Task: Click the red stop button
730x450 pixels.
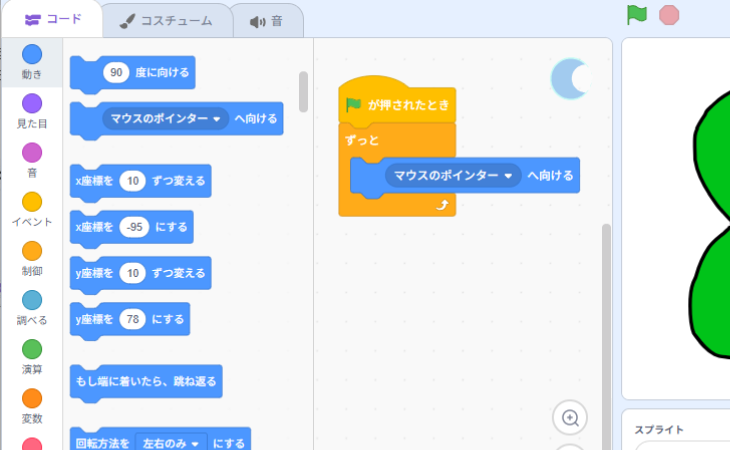Action: [x=669, y=15]
